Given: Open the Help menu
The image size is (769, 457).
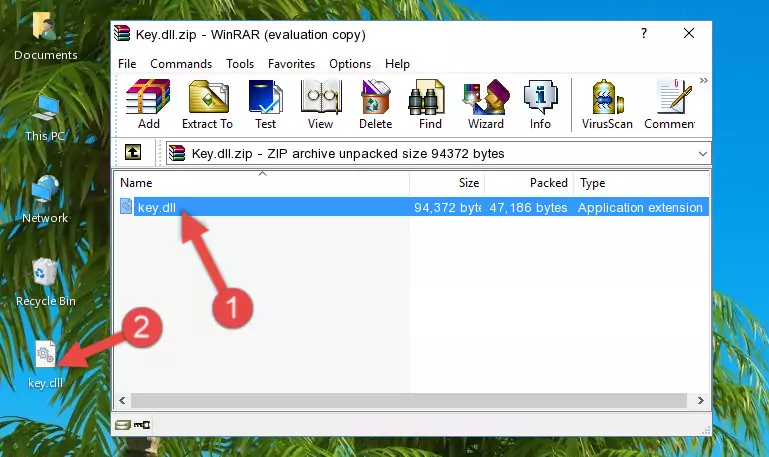Looking at the screenshot, I should pos(397,64).
